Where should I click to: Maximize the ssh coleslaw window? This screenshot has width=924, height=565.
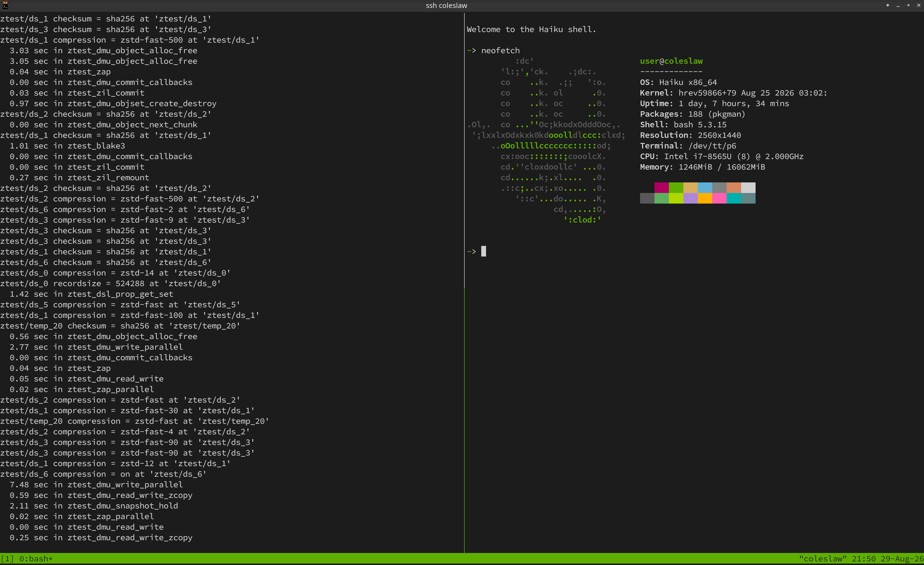click(x=908, y=5)
